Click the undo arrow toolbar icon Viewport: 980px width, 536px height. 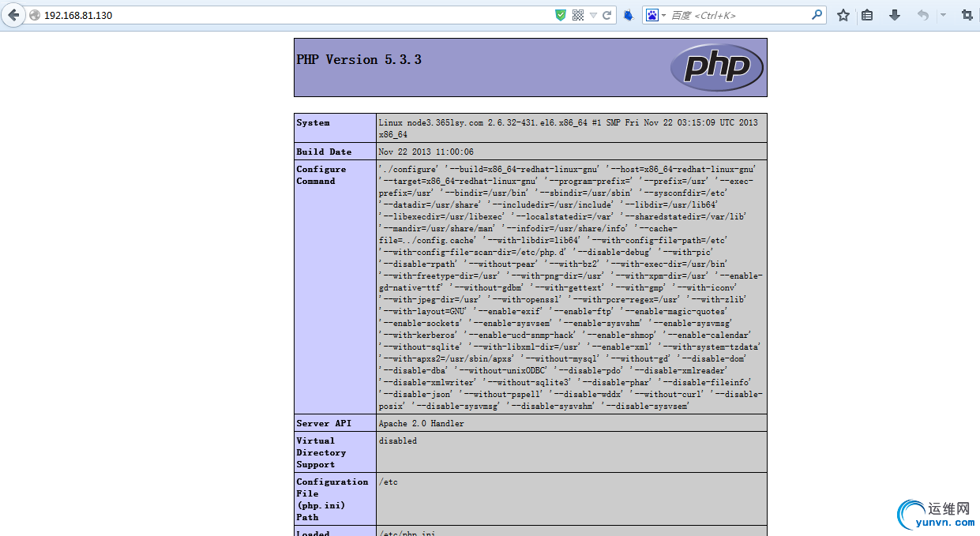click(923, 15)
